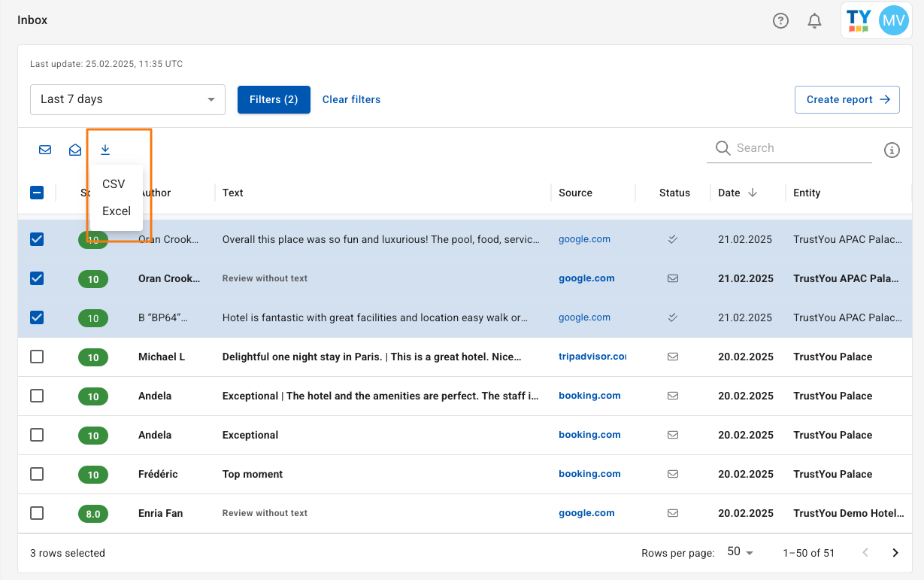Click the MV user avatar
924x580 pixels.
pos(893,20)
